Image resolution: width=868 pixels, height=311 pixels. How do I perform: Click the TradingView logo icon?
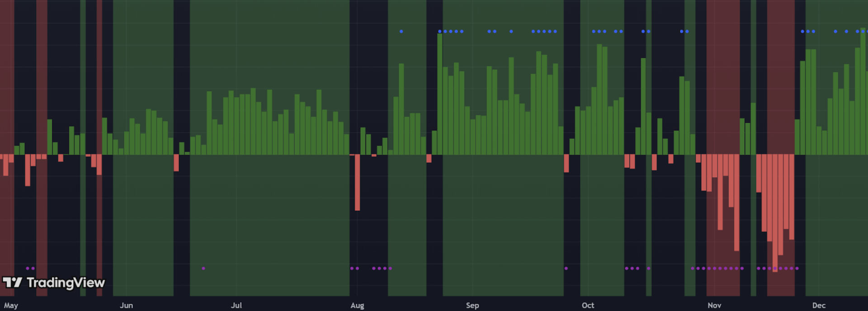coord(12,283)
